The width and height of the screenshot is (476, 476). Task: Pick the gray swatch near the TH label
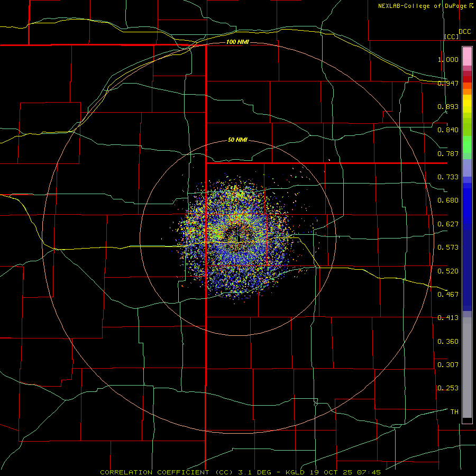467,368
